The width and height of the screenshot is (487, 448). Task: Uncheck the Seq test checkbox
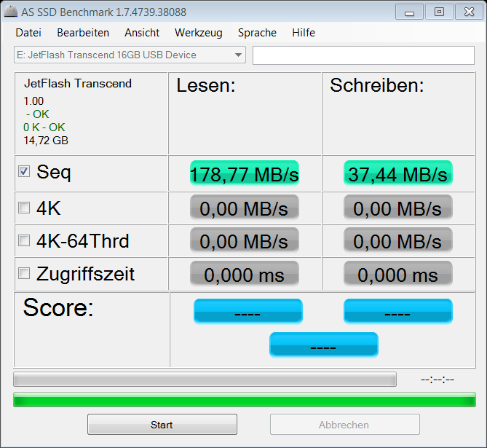tap(24, 171)
